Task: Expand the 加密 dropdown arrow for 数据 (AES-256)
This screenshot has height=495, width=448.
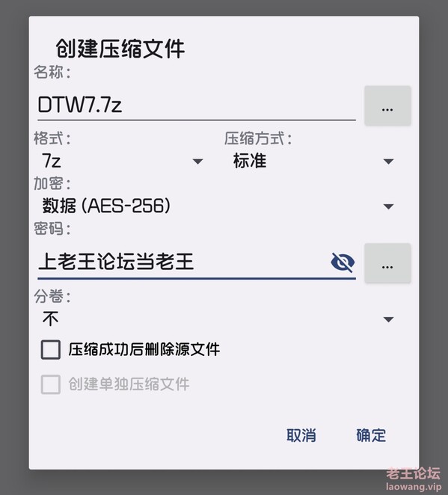Action: [388, 207]
